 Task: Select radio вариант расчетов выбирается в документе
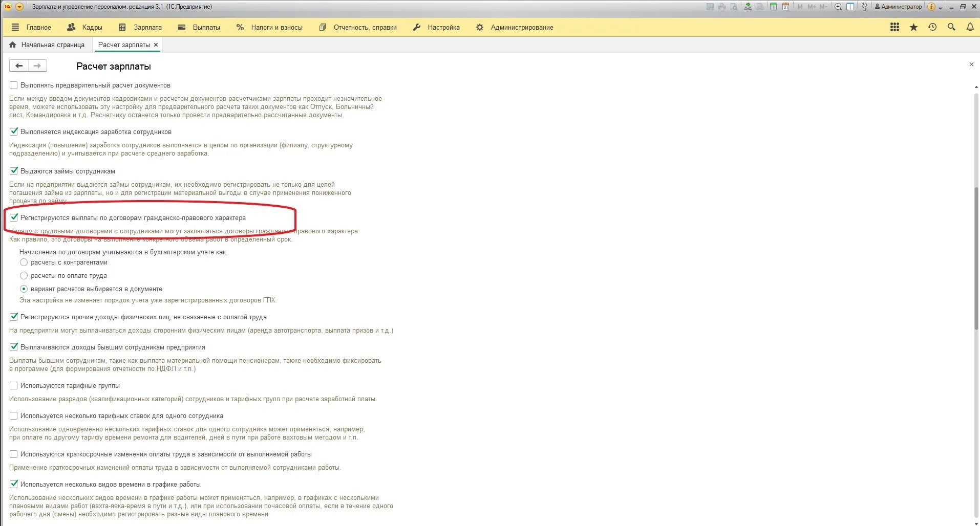click(x=24, y=289)
